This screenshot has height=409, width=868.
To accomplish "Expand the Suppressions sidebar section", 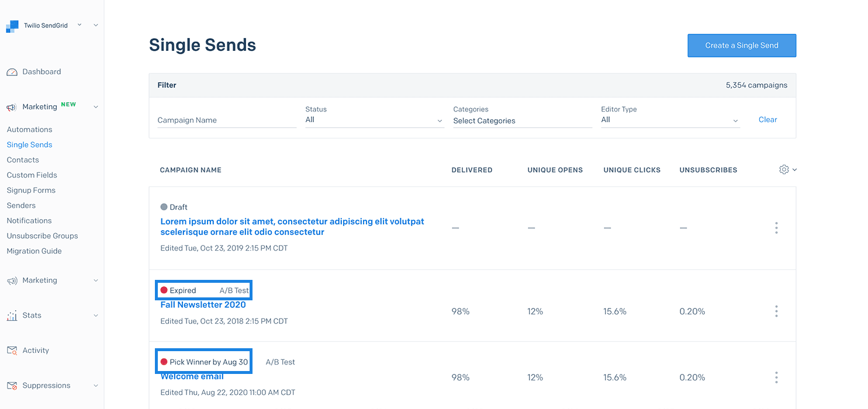I will [x=95, y=385].
